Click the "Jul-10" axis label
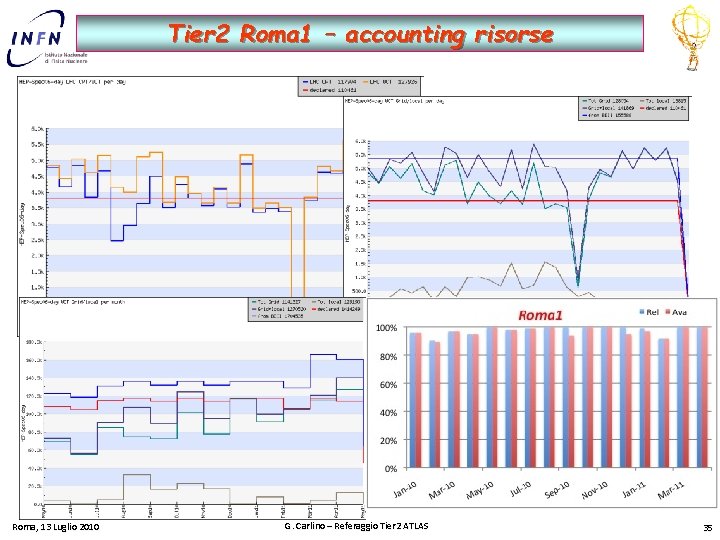Viewport: 720px width, 540px height. pyautogui.click(x=521, y=489)
